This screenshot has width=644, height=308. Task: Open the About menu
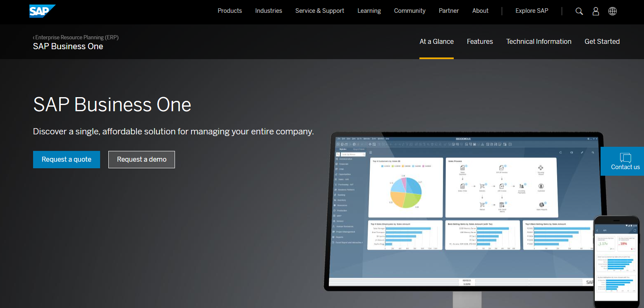point(480,11)
